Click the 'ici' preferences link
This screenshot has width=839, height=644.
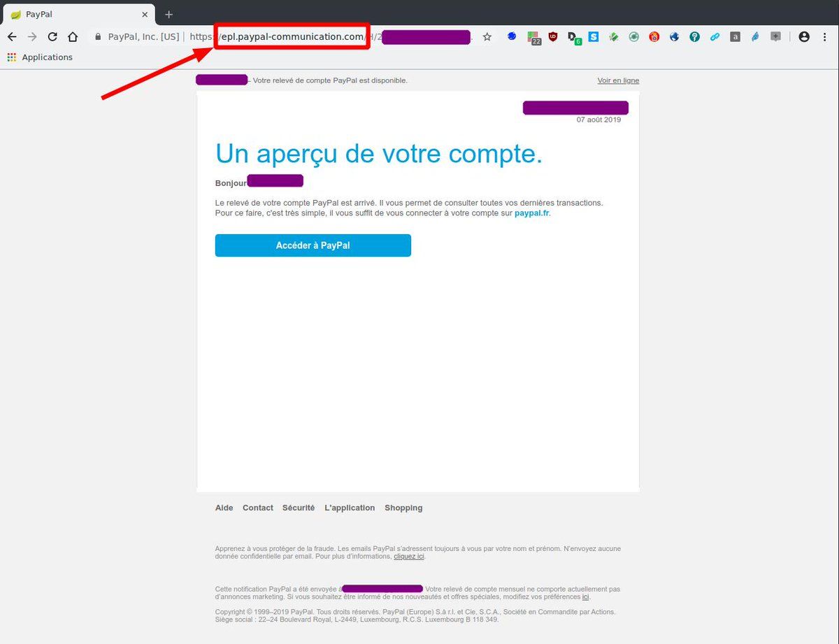[x=586, y=597]
